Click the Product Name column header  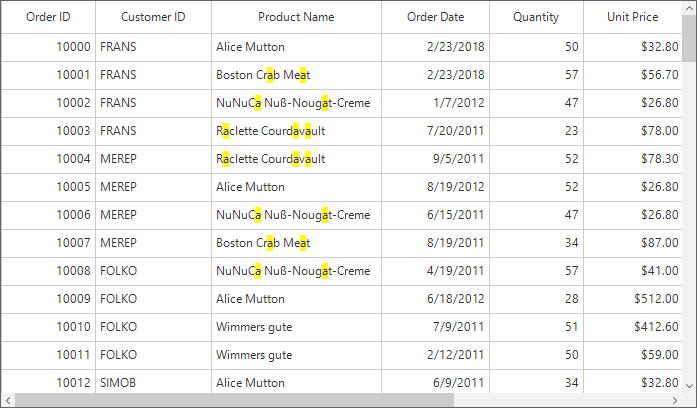click(x=296, y=17)
